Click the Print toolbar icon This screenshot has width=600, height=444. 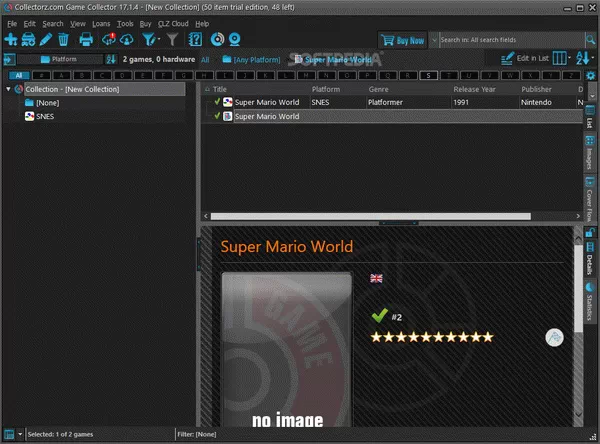click(x=86, y=40)
